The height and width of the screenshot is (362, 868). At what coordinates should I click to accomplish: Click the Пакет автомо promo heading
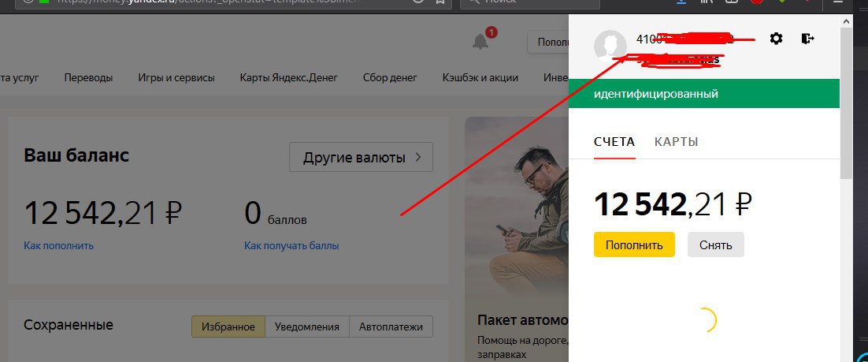[x=523, y=320]
